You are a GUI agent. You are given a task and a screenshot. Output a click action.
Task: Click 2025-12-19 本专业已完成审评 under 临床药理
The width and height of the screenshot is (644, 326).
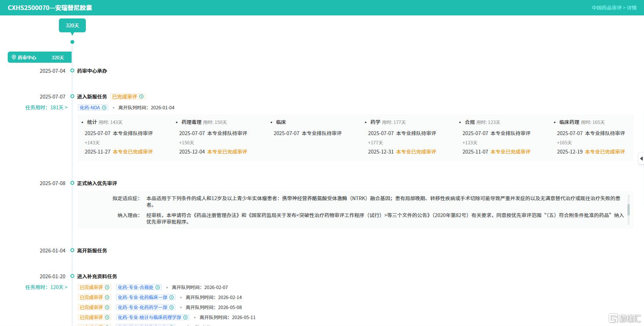pos(591,152)
